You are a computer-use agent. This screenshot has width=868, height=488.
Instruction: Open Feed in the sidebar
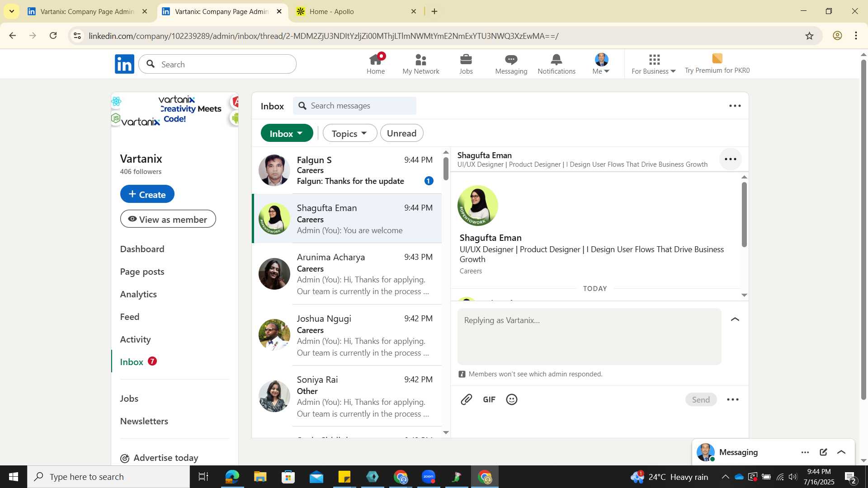coord(130,317)
